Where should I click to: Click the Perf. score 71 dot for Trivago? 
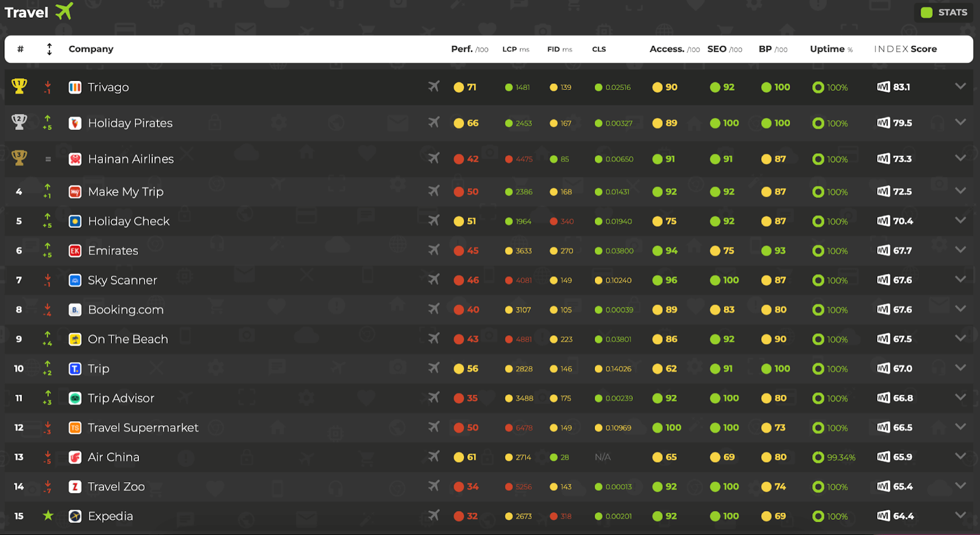coord(458,87)
